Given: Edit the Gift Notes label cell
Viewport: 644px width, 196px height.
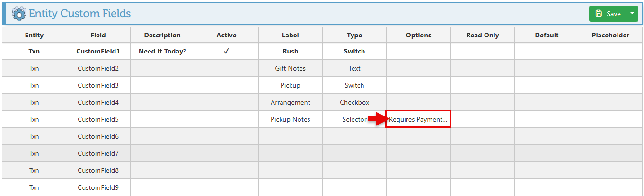Looking at the screenshot, I should (x=290, y=68).
